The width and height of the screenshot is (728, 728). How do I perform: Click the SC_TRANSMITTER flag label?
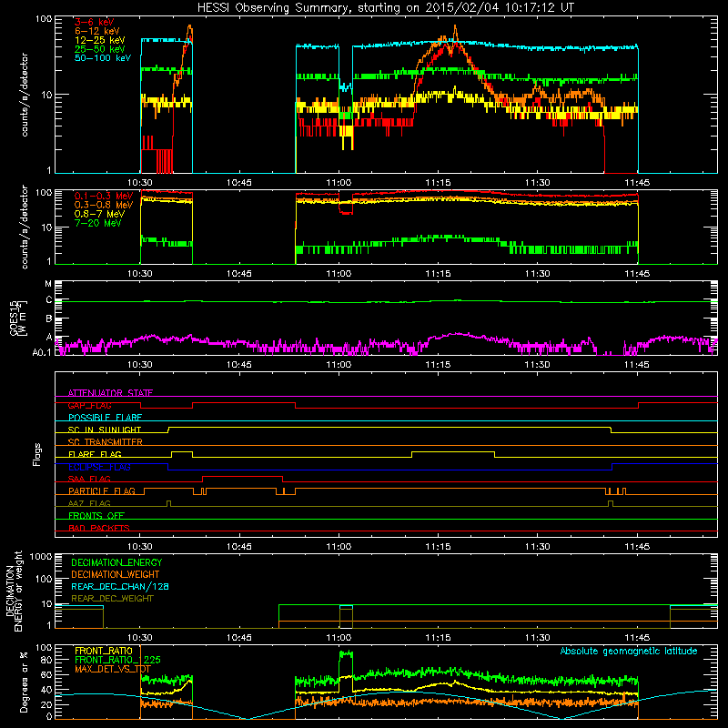click(x=106, y=441)
